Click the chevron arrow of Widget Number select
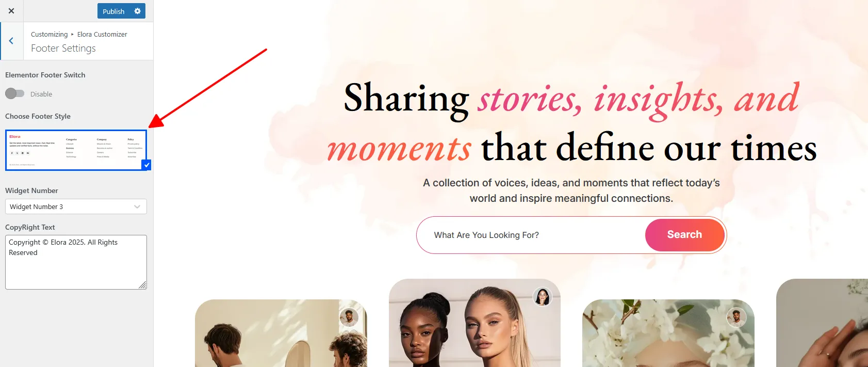The height and width of the screenshot is (367, 868). tap(137, 206)
